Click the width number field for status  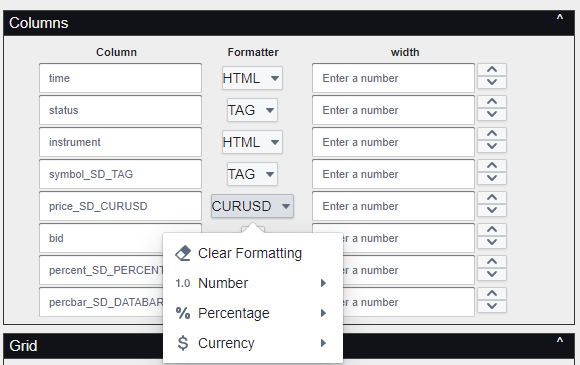[x=393, y=110]
